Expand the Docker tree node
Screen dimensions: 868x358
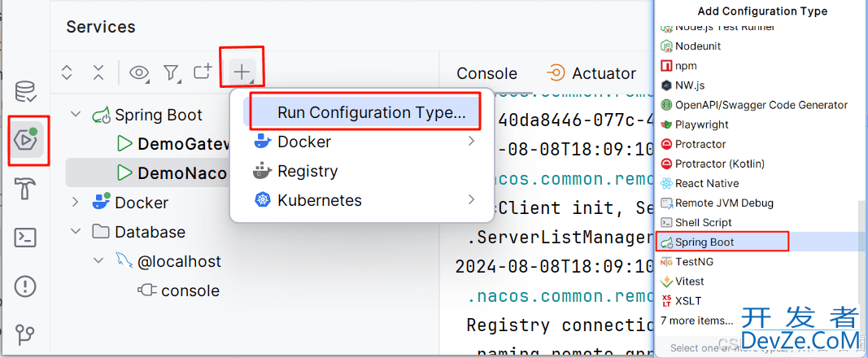76,202
